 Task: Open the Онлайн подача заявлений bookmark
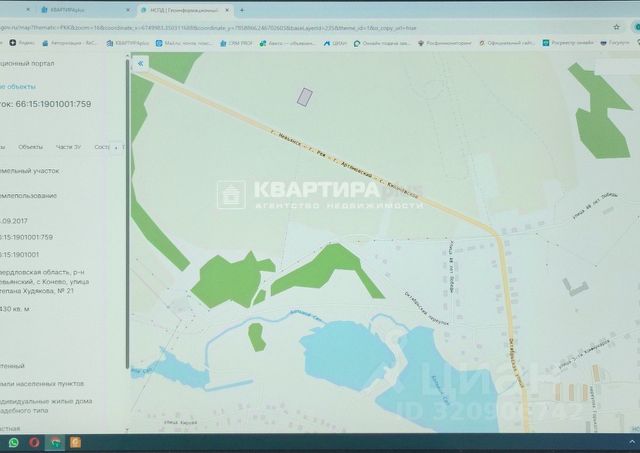382,43
